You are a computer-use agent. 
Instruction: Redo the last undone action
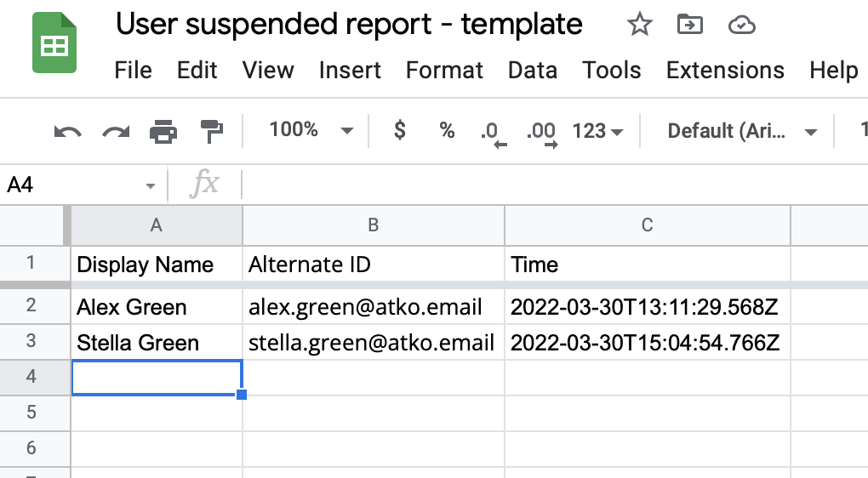115,131
